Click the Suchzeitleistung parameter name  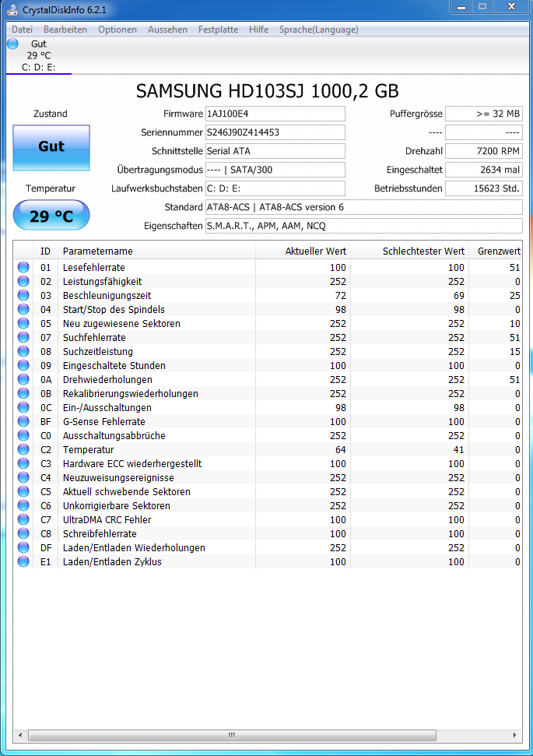98,351
